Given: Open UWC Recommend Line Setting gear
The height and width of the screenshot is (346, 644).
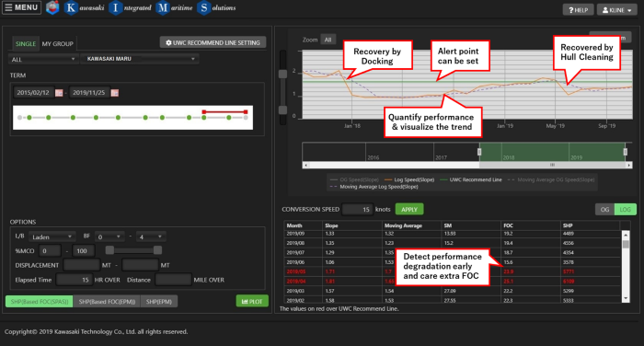Looking at the screenshot, I should coord(213,42).
